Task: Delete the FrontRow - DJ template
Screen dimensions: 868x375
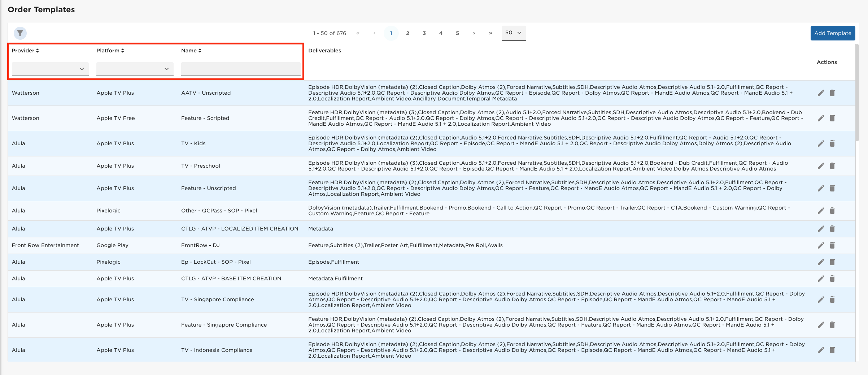Action: 832,245
